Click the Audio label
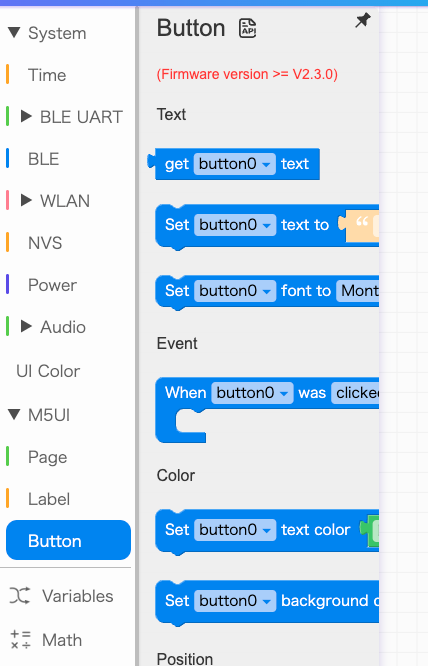Screen dimensions: 428x666 (x=63, y=327)
